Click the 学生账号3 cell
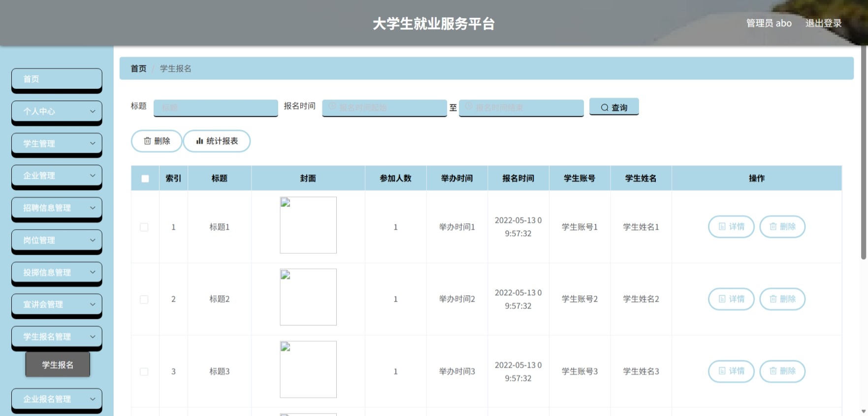868x416 pixels. (x=579, y=372)
